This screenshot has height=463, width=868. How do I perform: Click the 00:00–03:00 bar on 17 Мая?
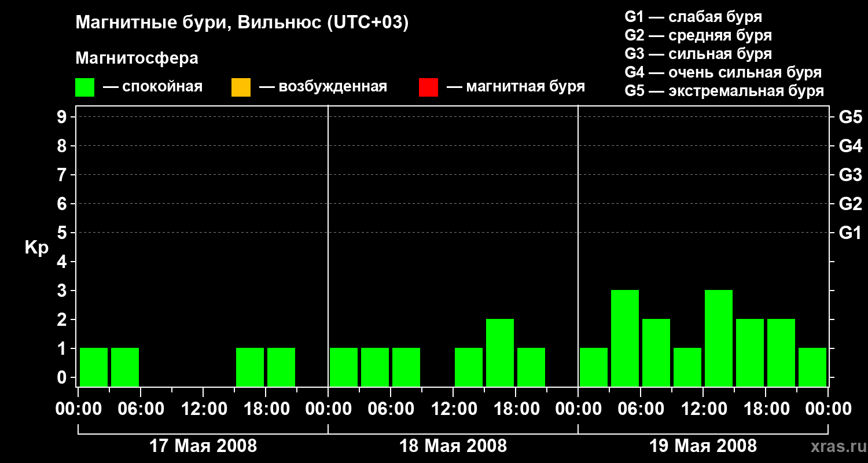coord(94,367)
